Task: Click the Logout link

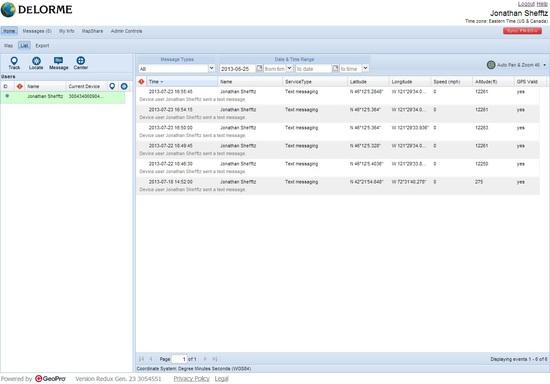Action: [526, 4]
